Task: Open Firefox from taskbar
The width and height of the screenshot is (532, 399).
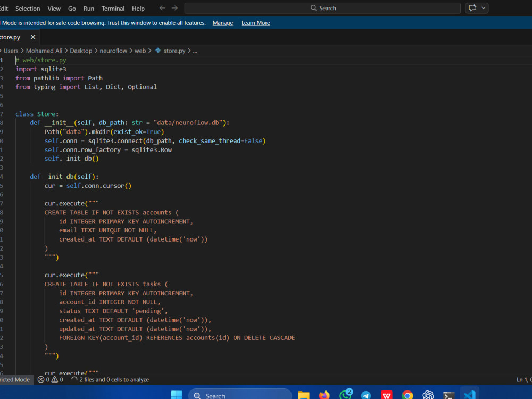Action: (325, 395)
